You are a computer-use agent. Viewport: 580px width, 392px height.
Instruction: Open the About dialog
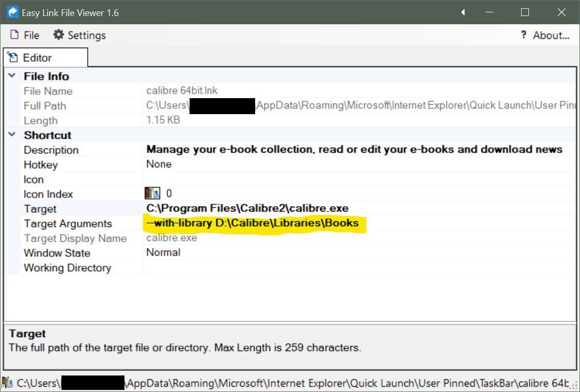pos(545,35)
